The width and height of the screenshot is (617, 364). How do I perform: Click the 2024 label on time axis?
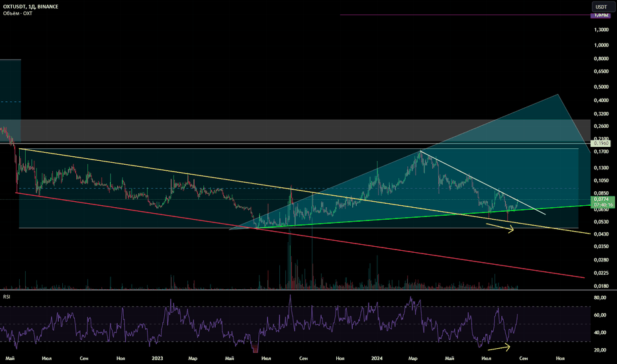point(377,358)
